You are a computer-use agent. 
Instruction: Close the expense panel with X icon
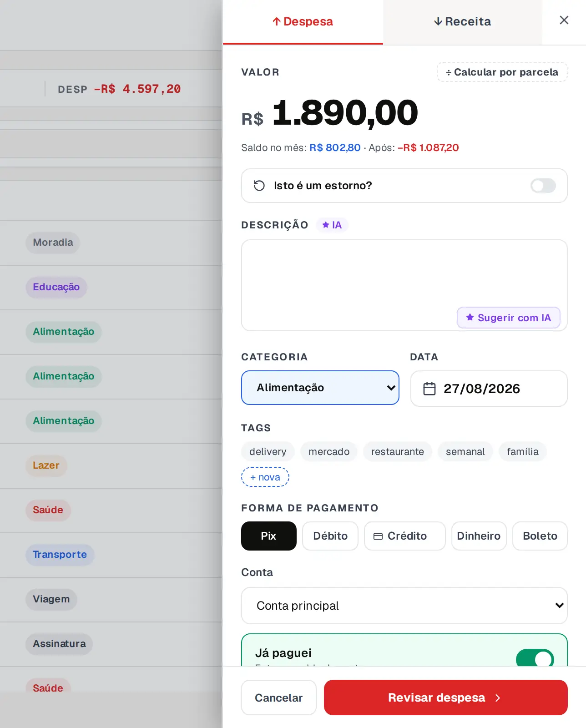564,20
